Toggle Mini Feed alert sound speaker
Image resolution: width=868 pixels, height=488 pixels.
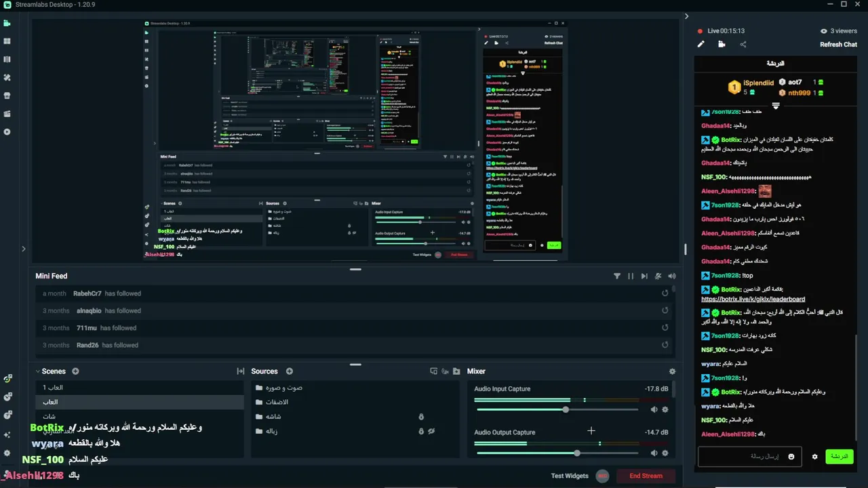672,276
